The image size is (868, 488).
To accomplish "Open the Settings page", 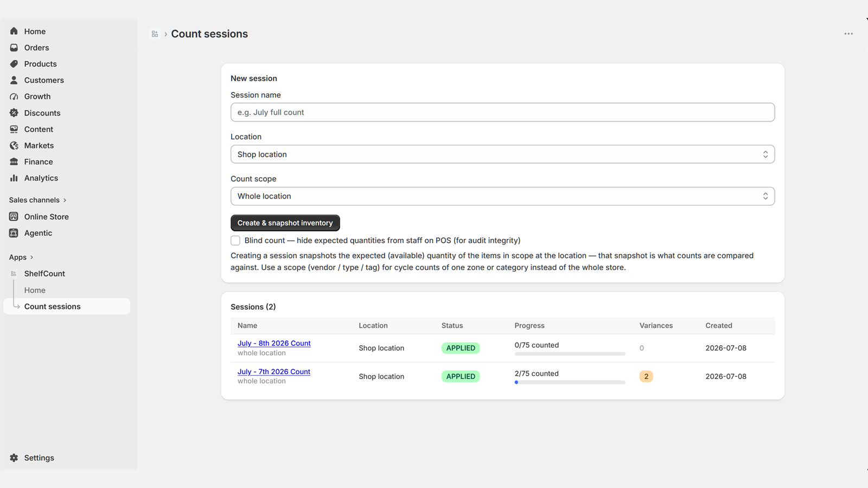I will (39, 458).
